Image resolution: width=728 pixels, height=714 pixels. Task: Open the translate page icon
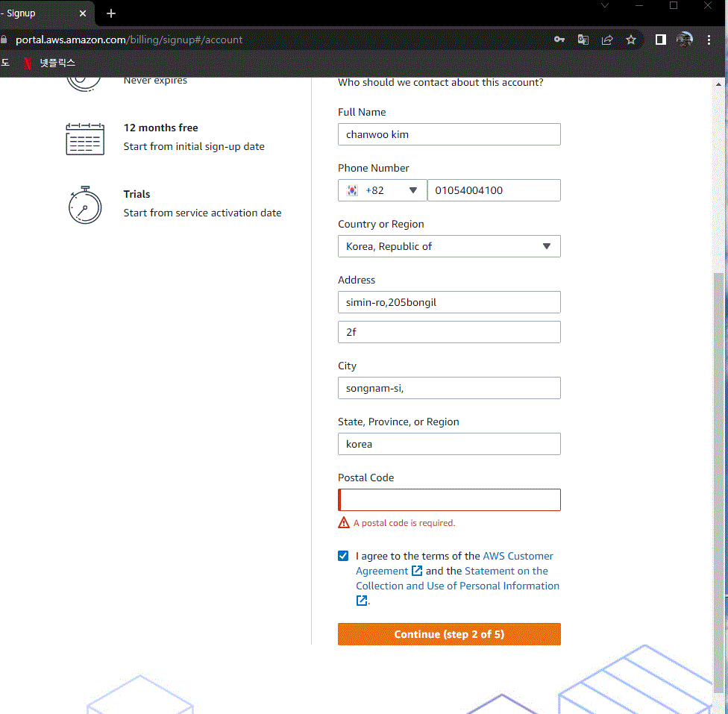coord(583,40)
